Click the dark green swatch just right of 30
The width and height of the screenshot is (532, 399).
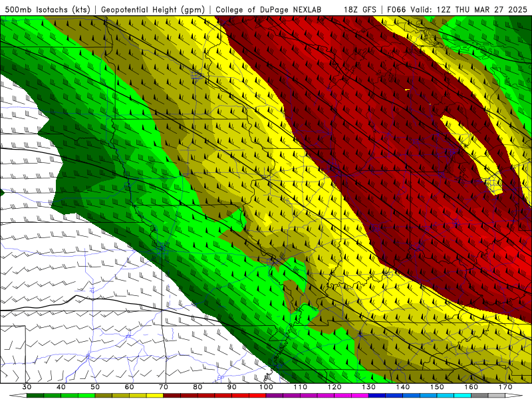[35, 396]
